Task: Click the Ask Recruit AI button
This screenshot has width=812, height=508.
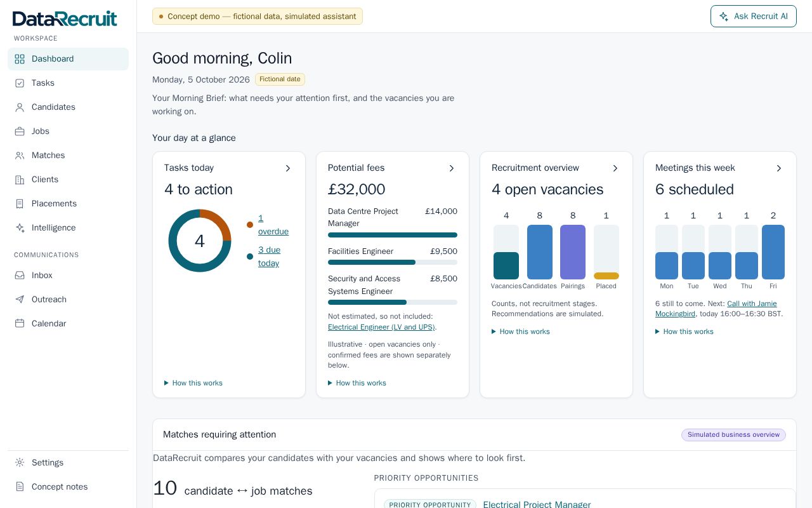Action: (754, 17)
